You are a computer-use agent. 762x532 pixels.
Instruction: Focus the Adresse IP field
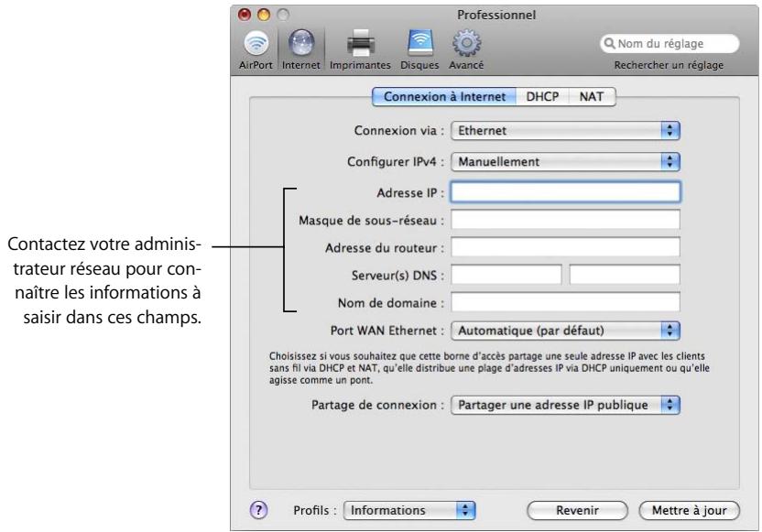coord(566,192)
